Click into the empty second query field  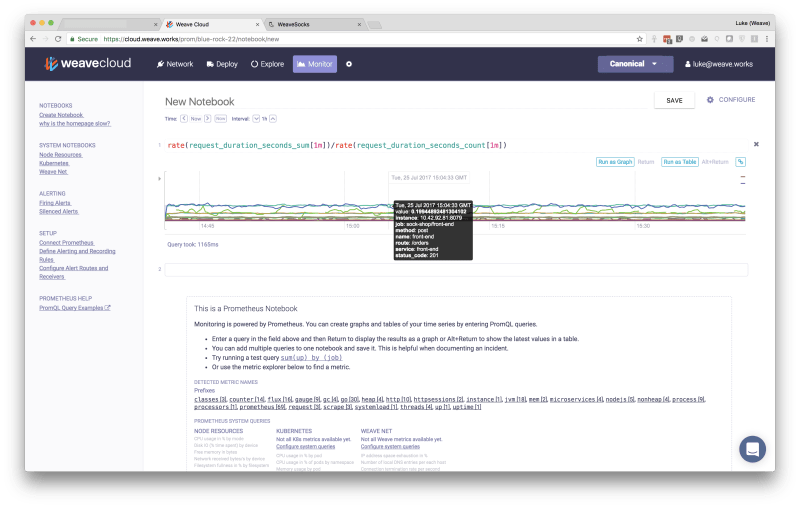point(457,270)
